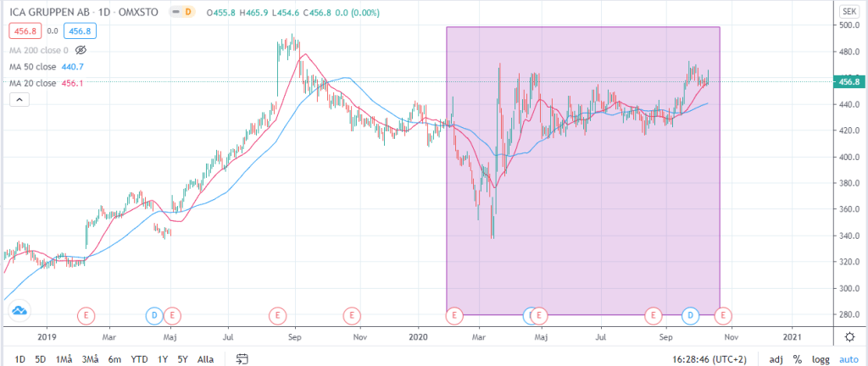Click the TradingView cloud logo
Screen dimensions: 868x366
[19, 313]
